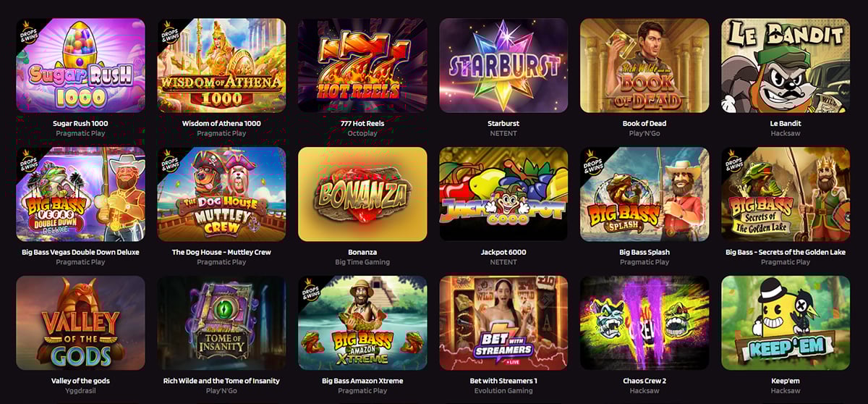Click the Drops & Wins badge on Sugar Rush
Viewport: 868px width, 404px height.
[x=27, y=30]
